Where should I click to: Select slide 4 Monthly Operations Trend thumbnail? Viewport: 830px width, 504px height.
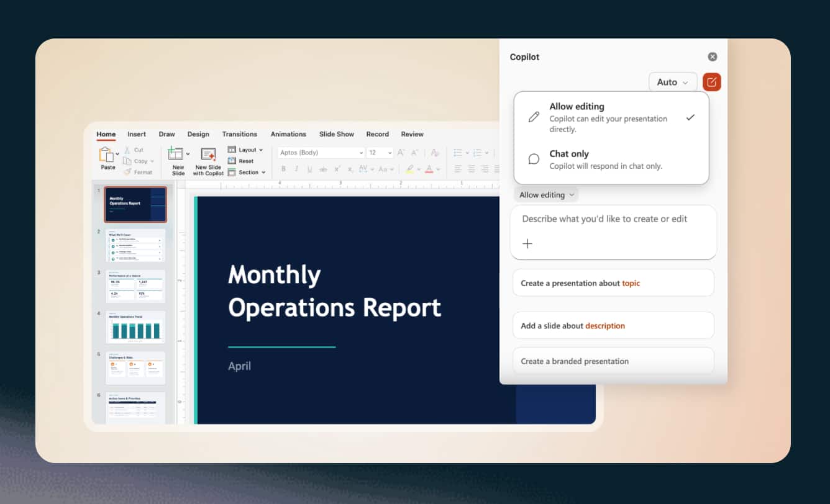135,327
